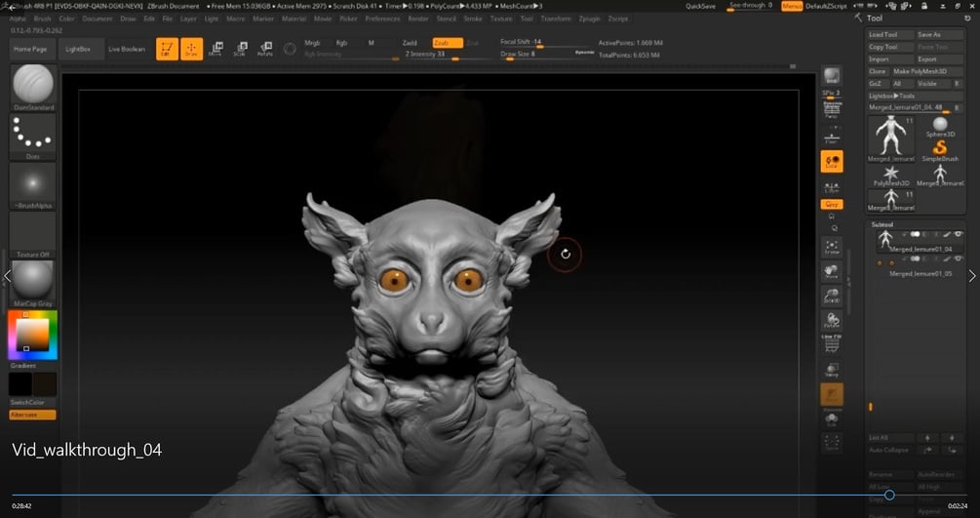Open the Preferences menu
980x518 pixels.
click(382, 18)
